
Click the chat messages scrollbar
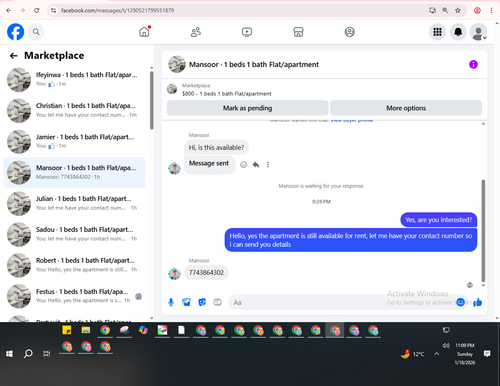483,231
